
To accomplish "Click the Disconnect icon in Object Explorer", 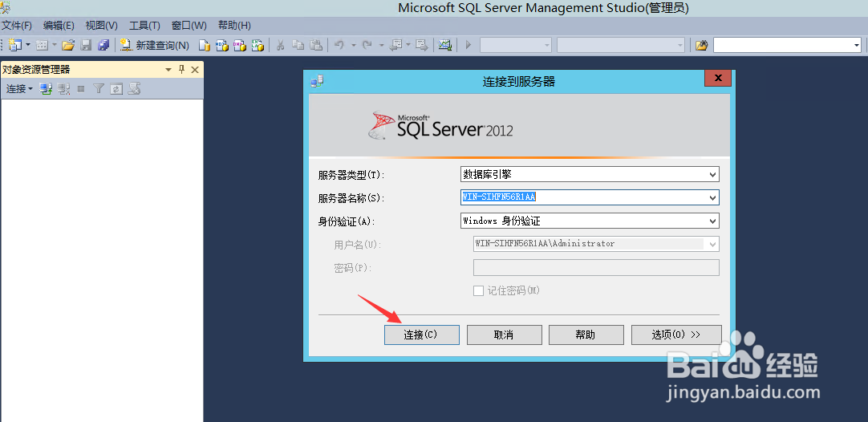I will (x=63, y=88).
